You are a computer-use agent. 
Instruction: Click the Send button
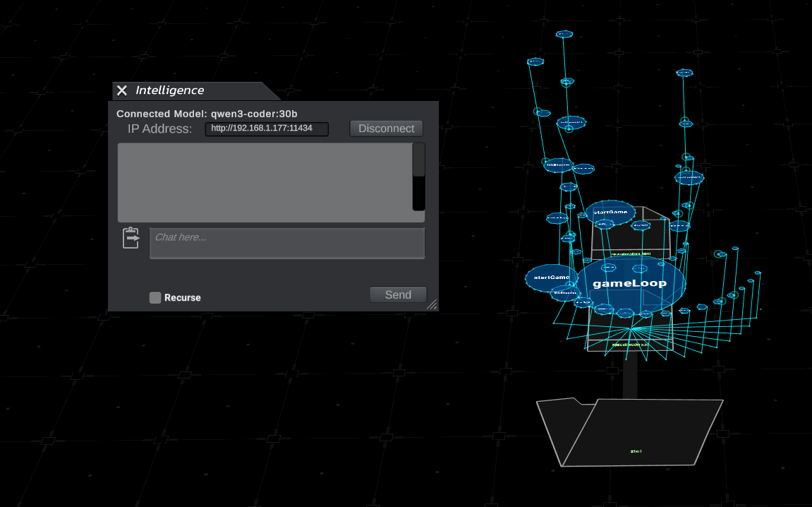pyautogui.click(x=398, y=294)
